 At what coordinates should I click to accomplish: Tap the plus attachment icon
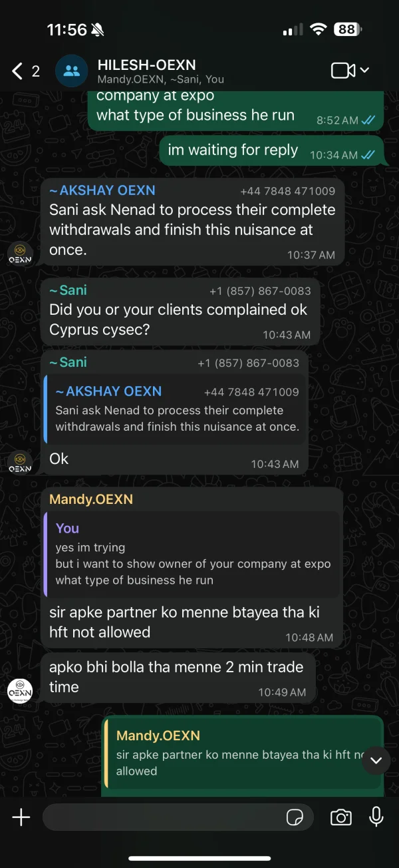click(21, 817)
